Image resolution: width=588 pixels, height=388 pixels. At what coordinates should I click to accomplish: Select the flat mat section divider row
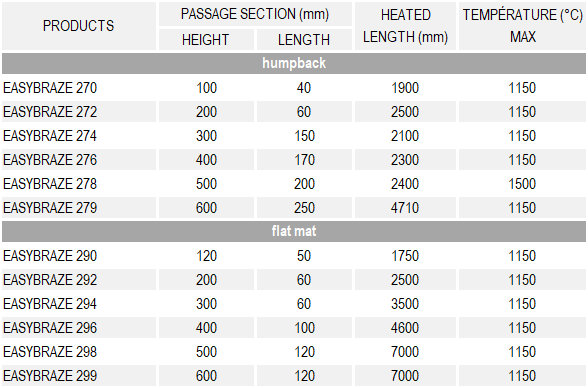[294, 231]
